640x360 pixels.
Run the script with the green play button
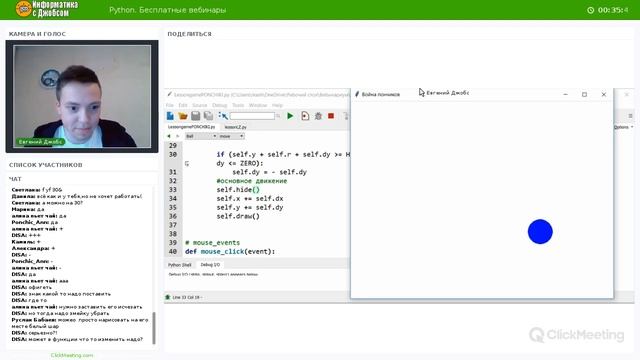click(290, 116)
